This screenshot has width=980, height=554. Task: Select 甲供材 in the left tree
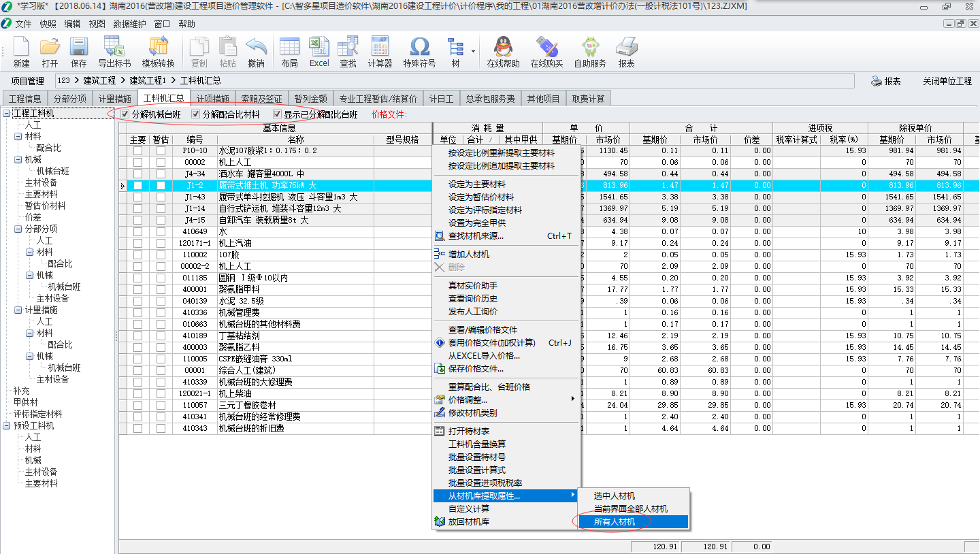(x=26, y=402)
